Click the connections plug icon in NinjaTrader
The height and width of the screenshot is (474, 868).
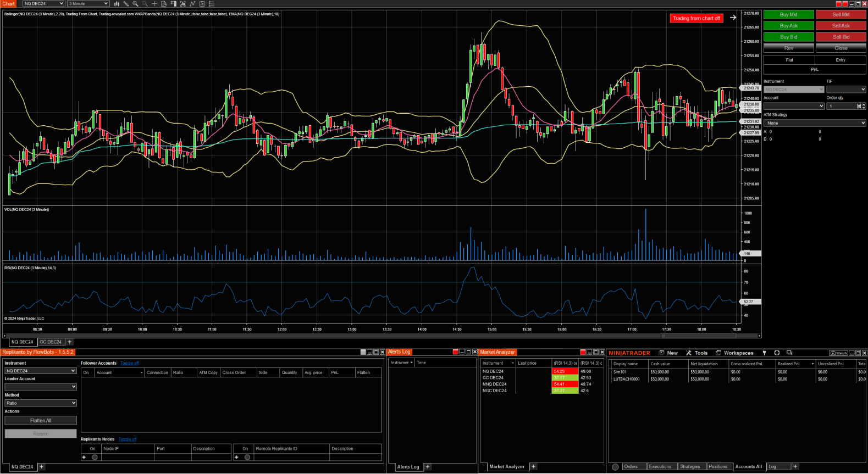coord(764,353)
